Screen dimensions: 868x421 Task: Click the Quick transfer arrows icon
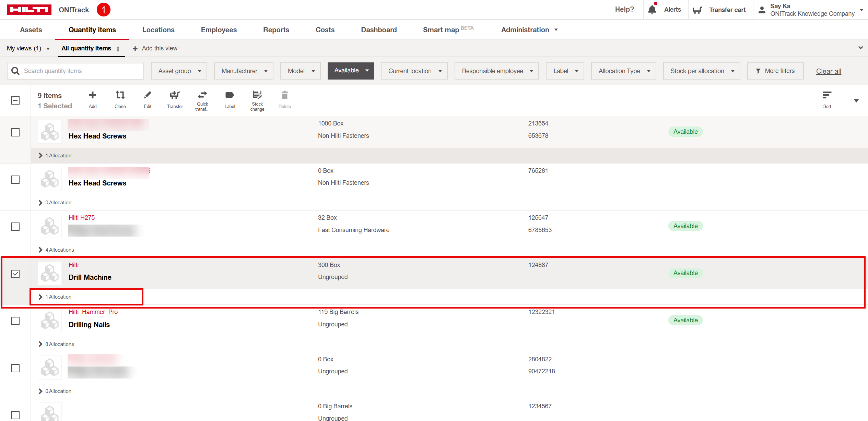(202, 95)
